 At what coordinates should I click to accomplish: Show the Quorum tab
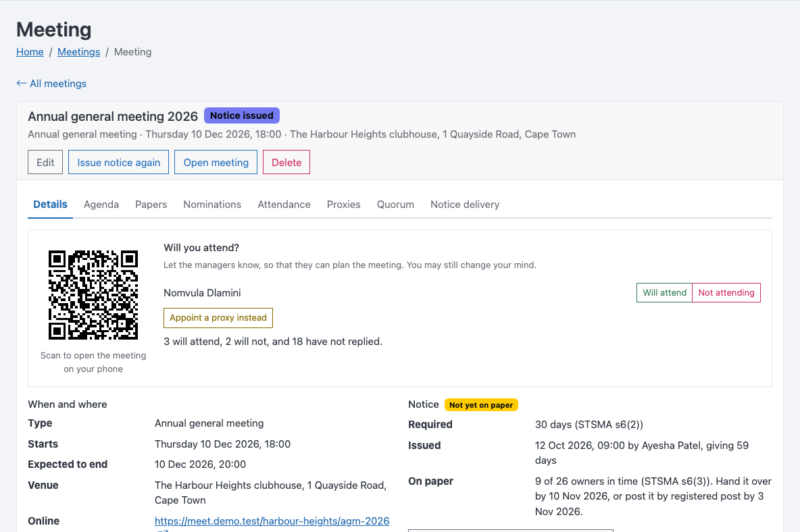[x=395, y=205]
